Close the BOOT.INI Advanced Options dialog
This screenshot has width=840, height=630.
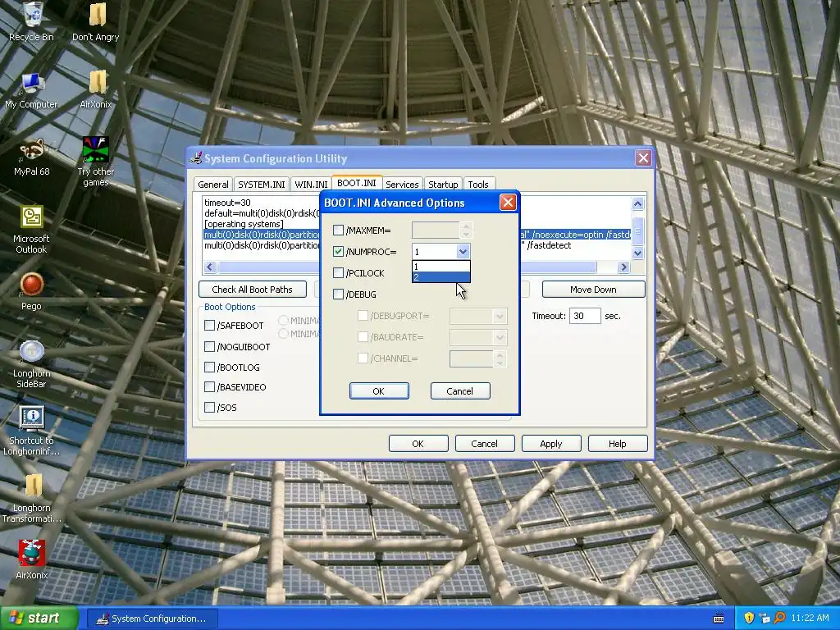tap(508, 203)
